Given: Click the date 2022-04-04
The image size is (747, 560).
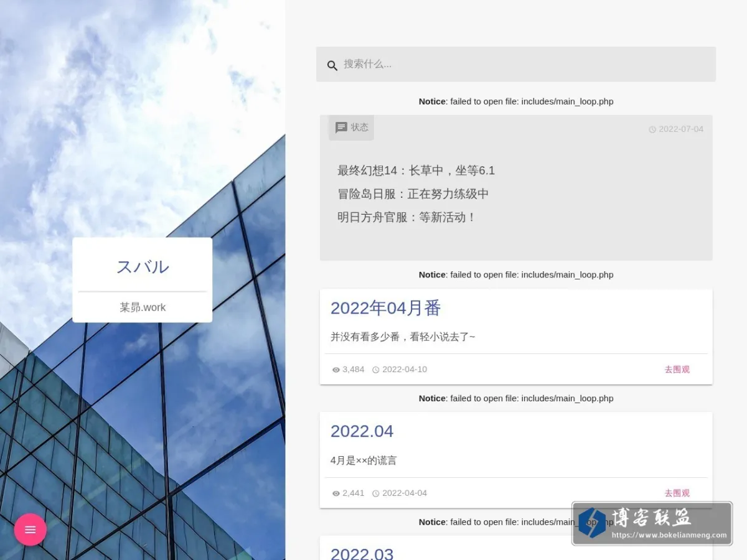Looking at the screenshot, I should tap(405, 493).
